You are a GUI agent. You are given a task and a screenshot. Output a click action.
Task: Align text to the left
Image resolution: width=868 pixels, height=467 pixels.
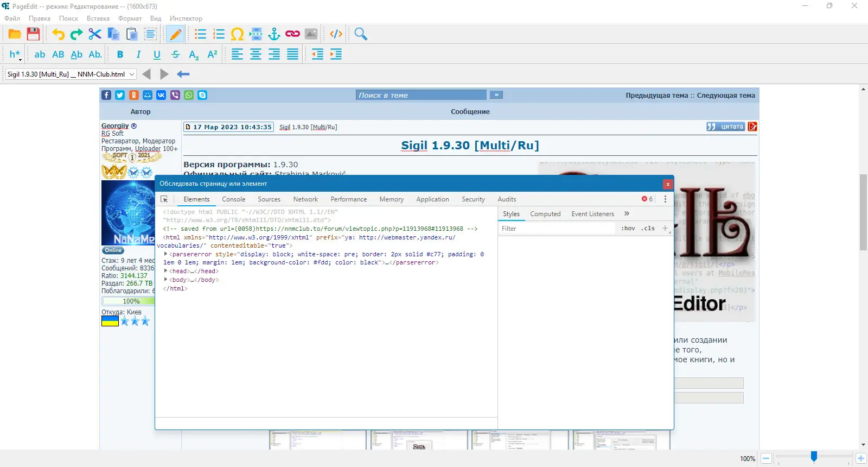[237, 54]
